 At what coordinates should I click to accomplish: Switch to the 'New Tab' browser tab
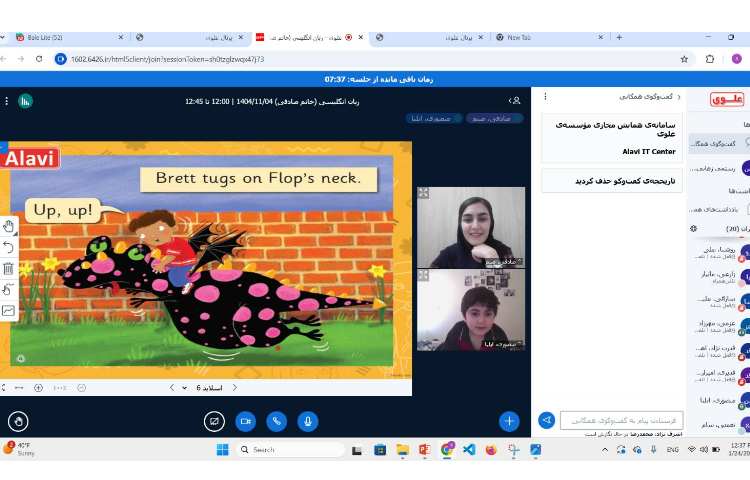546,37
